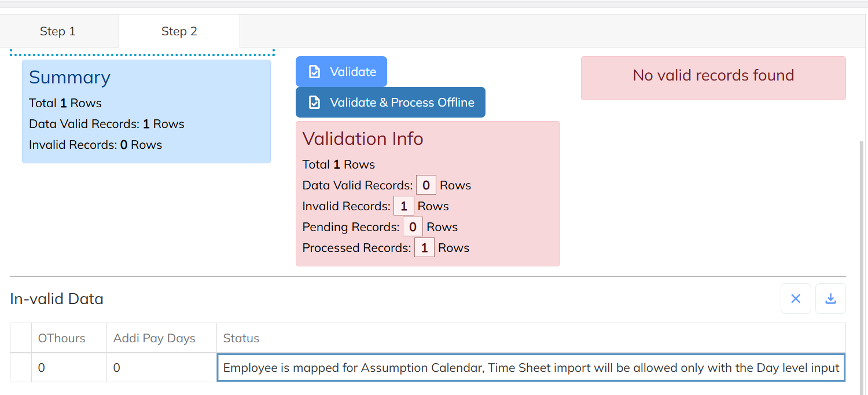Click the blank row selector cell in the data row
The height and width of the screenshot is (395, 868).
(x=21, y=368)
